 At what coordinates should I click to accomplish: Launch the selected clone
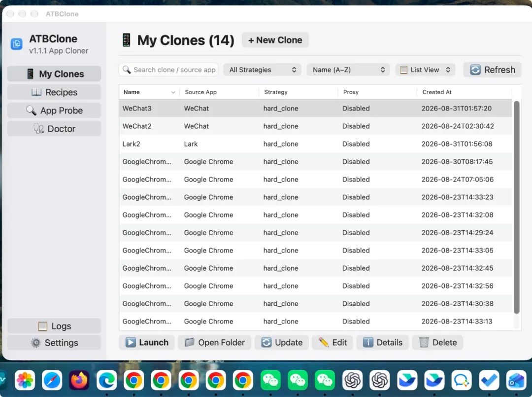coord(147,342)
